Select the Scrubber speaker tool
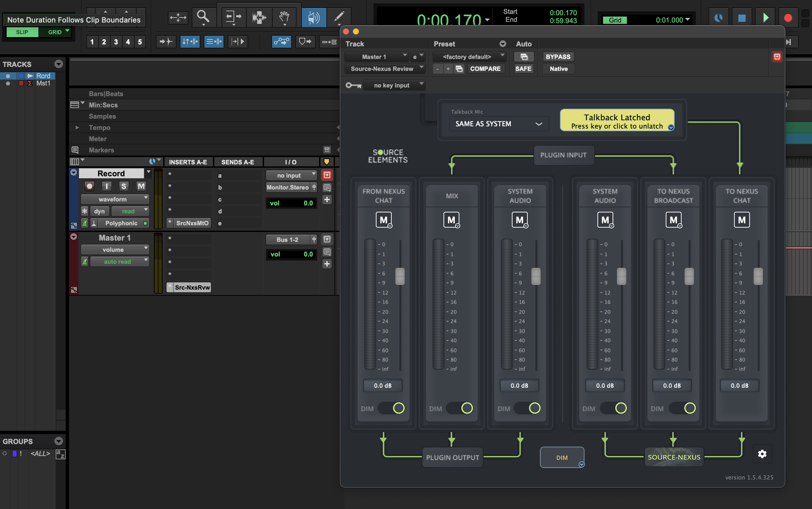 pyautogui.click(x=314, y=17)
